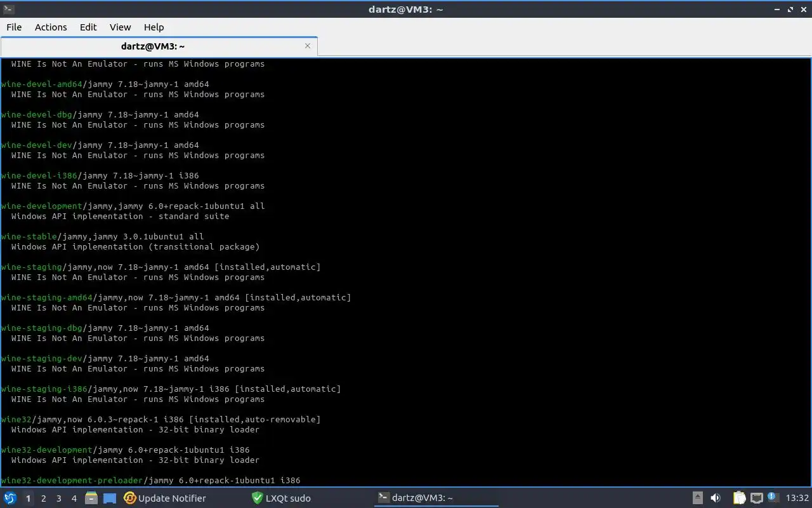Click wine32-development-preloader package name
The height and width of the screenshot is (508, 812).
point(72,481)
